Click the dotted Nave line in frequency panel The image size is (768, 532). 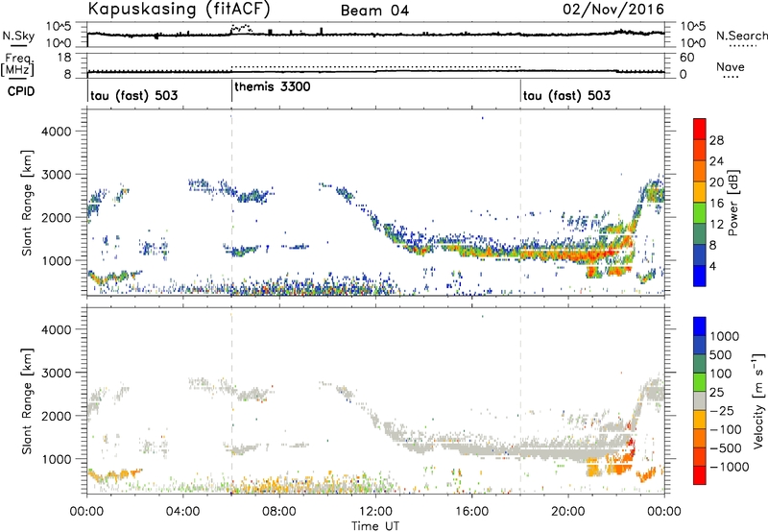375,66
